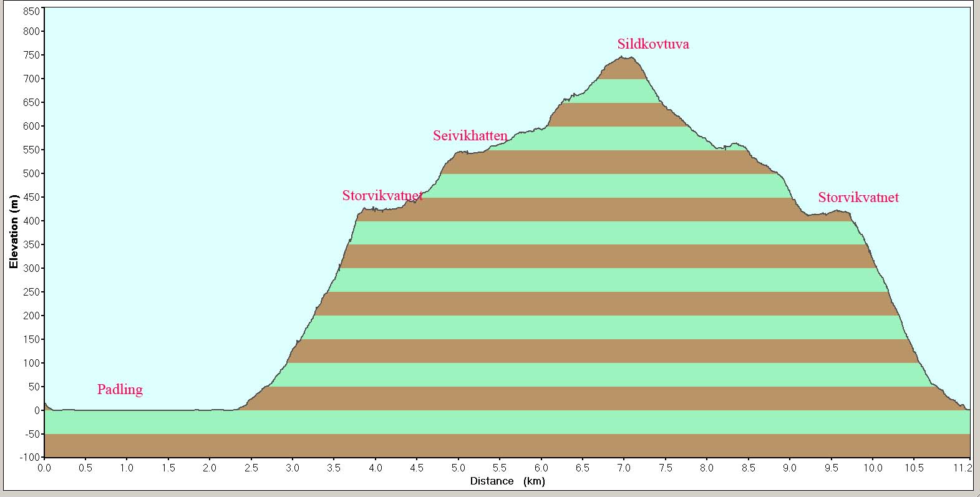Screen dimensions: 980x497
Task: Click the Padling label text
Action: tap(120, 390)
